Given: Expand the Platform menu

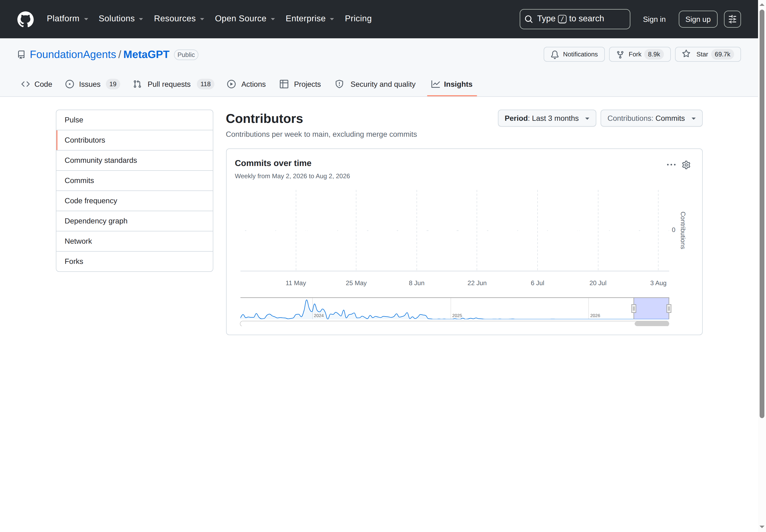Looking at the screenshot, I should (x=67, y=19).
